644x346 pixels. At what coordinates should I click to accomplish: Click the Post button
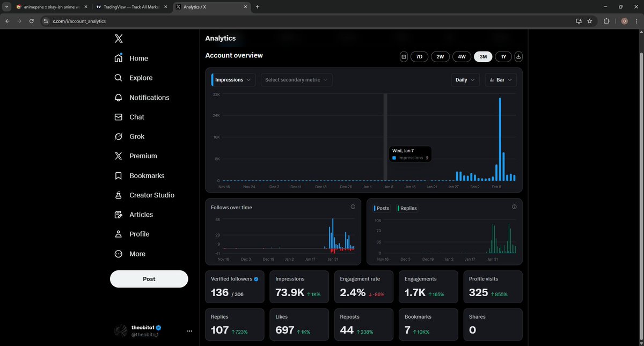pyautogui.click(x=149, y=279)
